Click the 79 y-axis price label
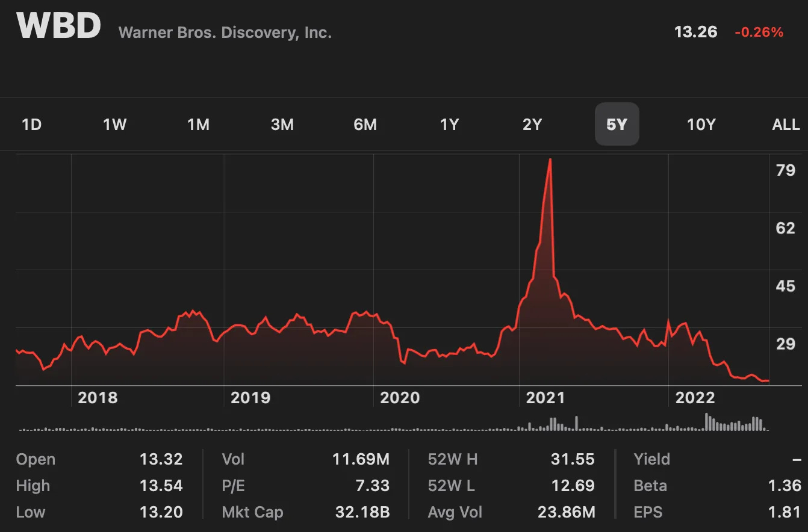808x532 pixels. click(x=786, y=170)
